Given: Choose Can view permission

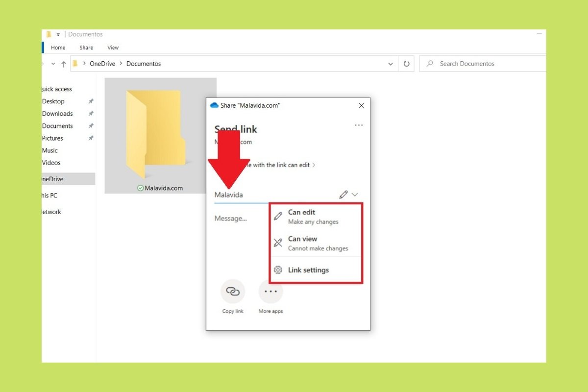Looking at the screenshot, I should click(x=316, y=243).
